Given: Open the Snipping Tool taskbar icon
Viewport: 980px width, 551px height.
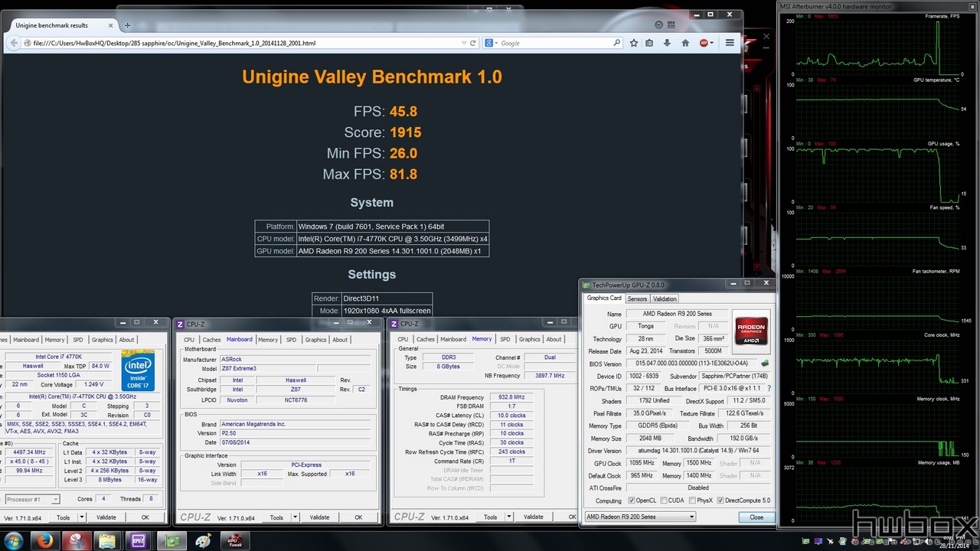Looking at the screenshot, I should click(x=77, y=540).
